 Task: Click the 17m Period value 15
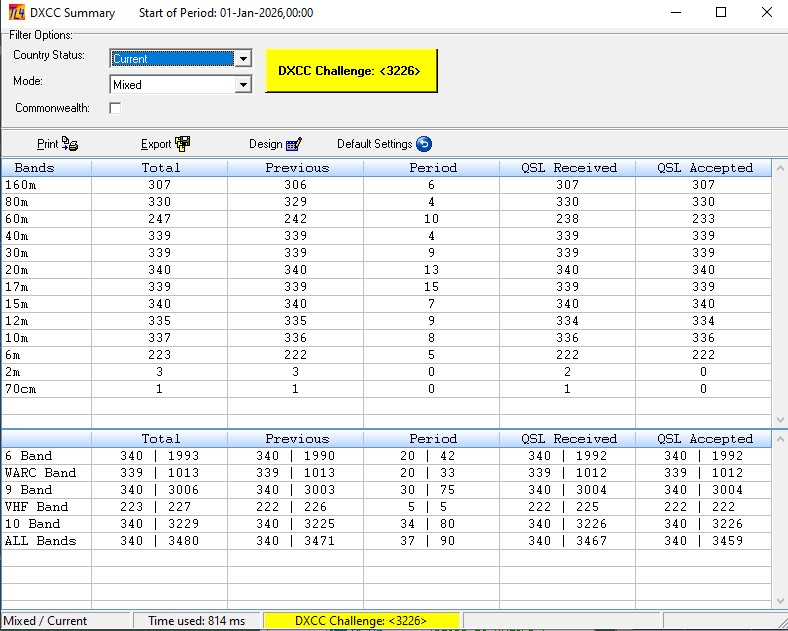[431, 287]
